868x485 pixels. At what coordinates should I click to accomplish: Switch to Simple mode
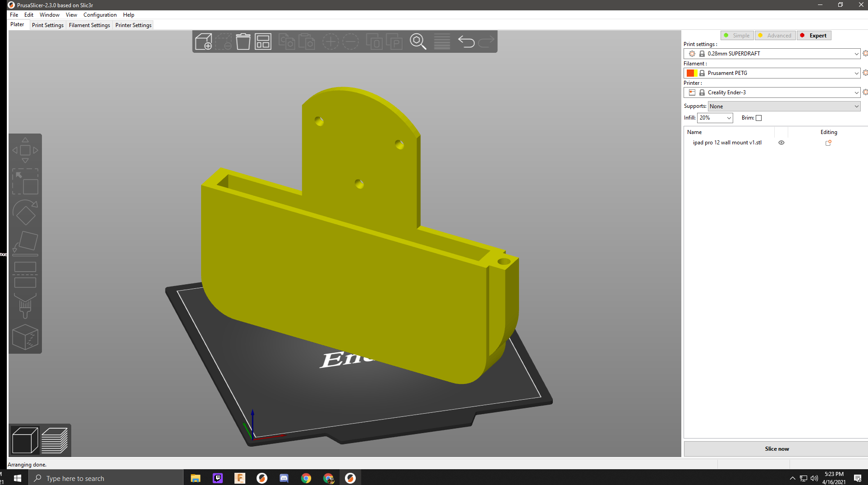coord(737,36)
